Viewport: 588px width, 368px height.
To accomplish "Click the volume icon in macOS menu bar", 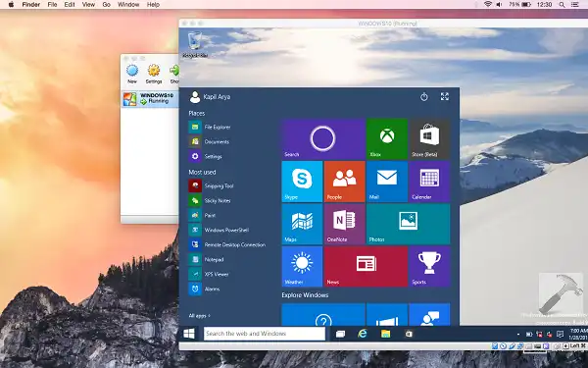I will 499,5.
